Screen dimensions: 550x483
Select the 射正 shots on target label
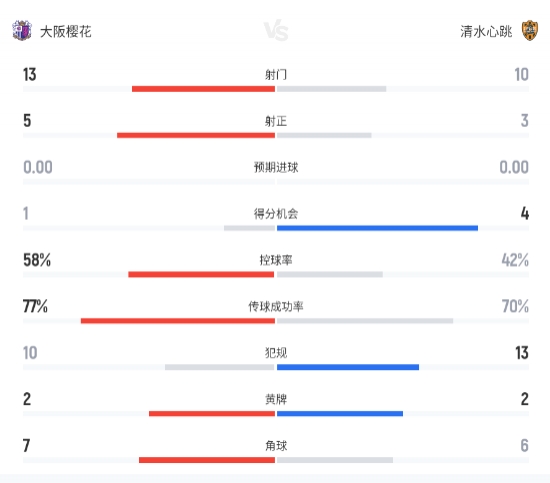pyautogui.click(x=276, y=121)
